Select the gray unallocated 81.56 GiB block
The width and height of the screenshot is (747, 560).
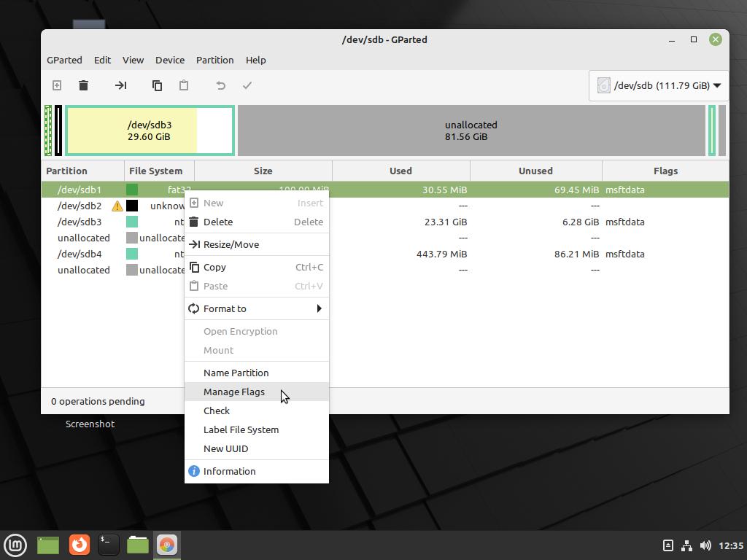tap(471, 131)
